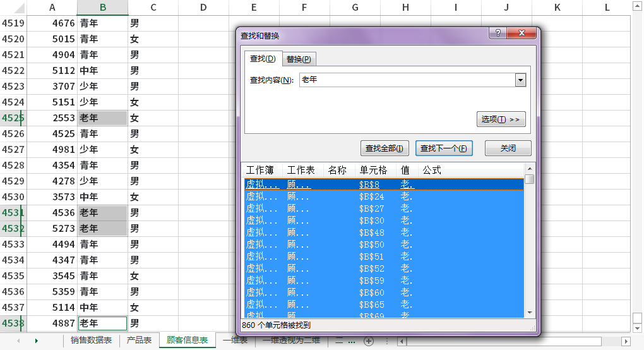Select the result row for $B$65
Viewport: 644px width, 350px height.
[384, 305]
